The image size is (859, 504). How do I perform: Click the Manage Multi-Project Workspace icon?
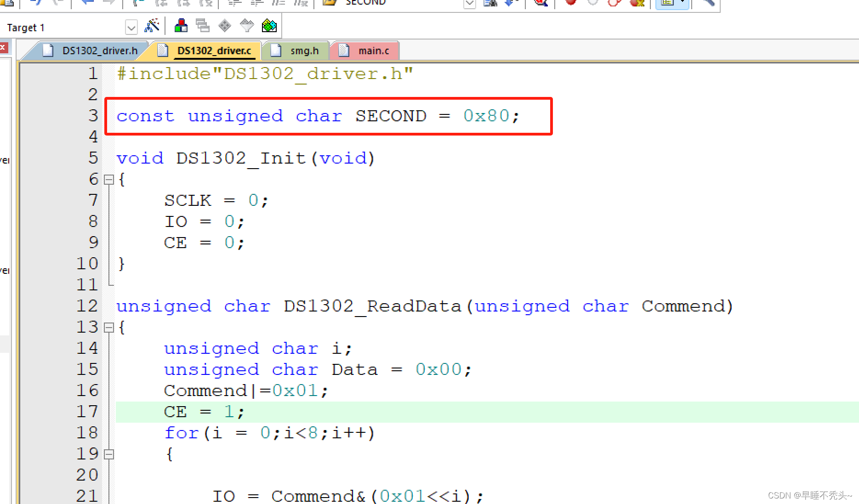(203, 26)
